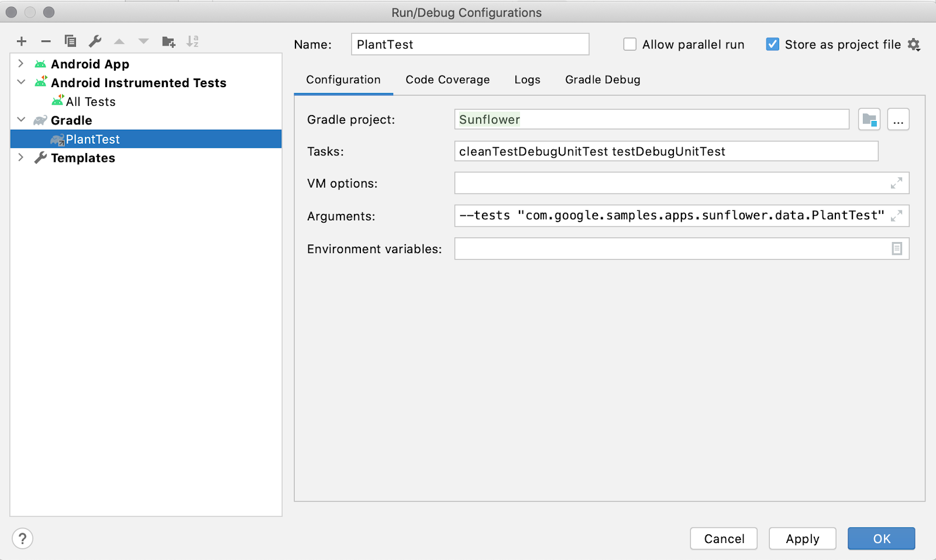Remove the selected PlantTest configuration
Image resolution: width=936 pixels, height=560 pixels.
46,41
